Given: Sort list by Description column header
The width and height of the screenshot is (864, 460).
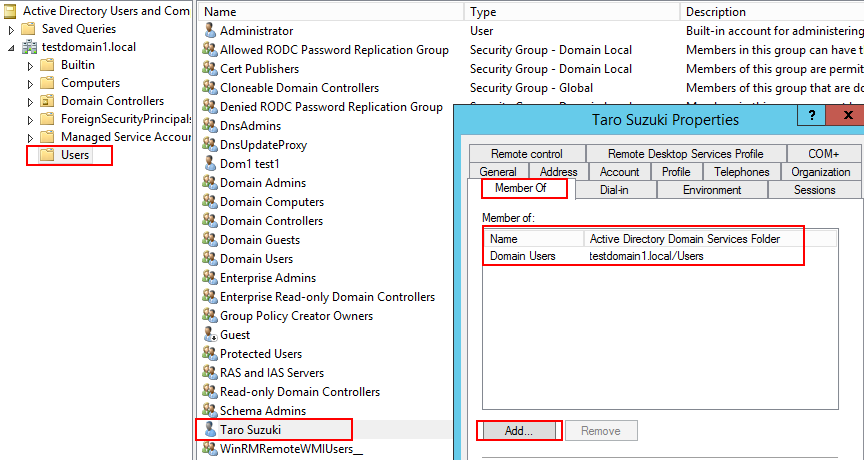Looking at the screenshot, I should [772, 12].
